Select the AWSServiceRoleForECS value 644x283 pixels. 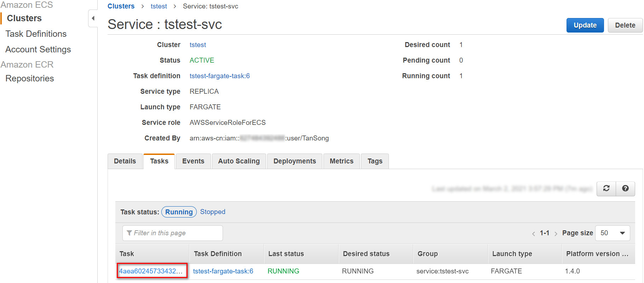228,123
